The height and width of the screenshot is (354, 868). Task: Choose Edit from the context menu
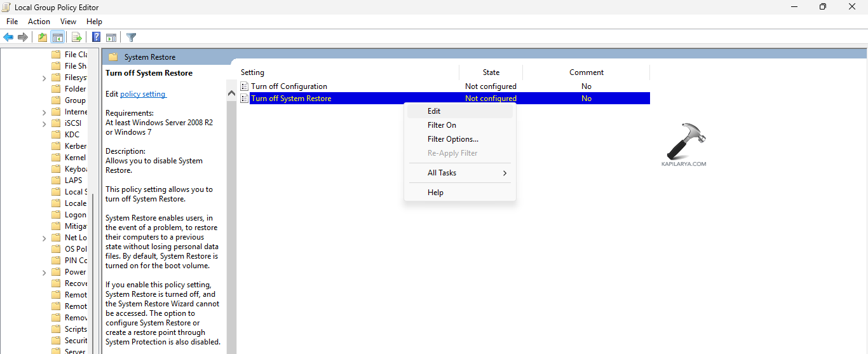click(460, 111)
